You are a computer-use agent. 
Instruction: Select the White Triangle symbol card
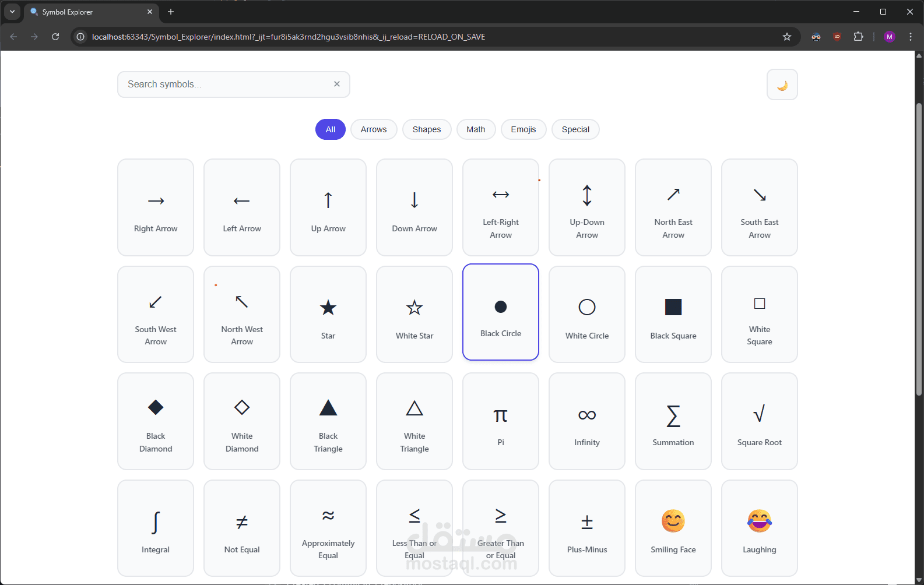coord(414,421)
